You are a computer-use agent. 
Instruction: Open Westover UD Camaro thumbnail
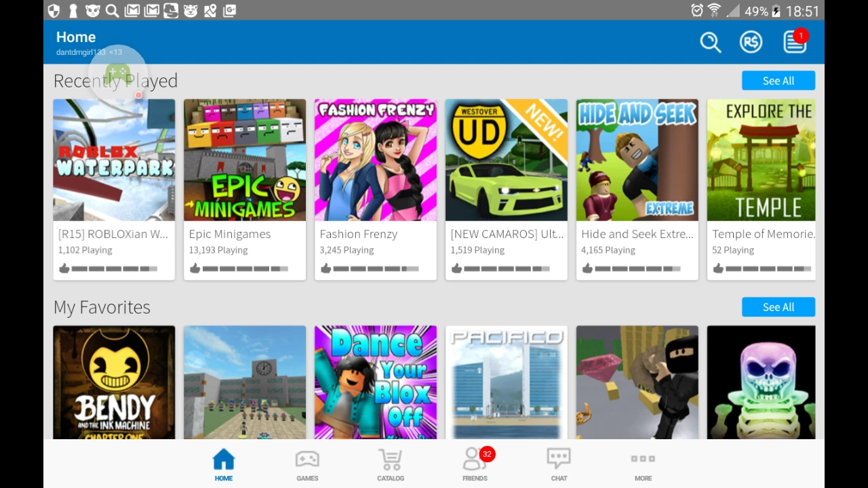pos(507,160)
